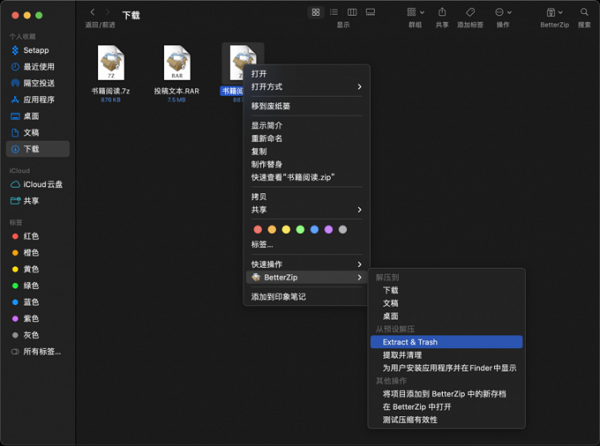Expand the 打开方式 submenu
Image resolution: width=600 pixels, height=446 pixels.
point(306,87)
